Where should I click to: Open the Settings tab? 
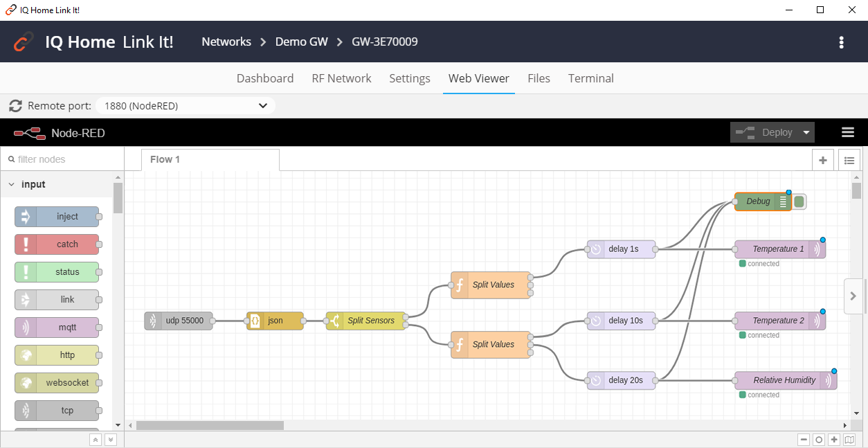pos(410,78)
